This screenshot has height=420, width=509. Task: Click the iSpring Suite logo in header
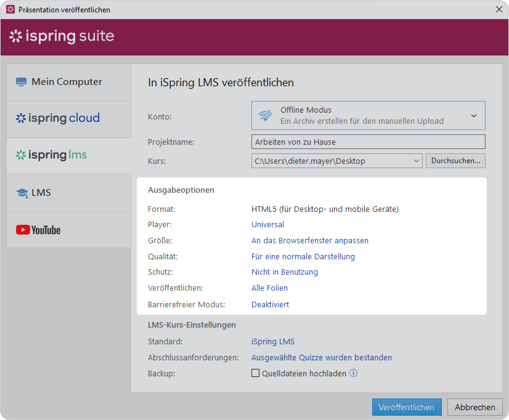pyautogui.click(x=62, y=36)
